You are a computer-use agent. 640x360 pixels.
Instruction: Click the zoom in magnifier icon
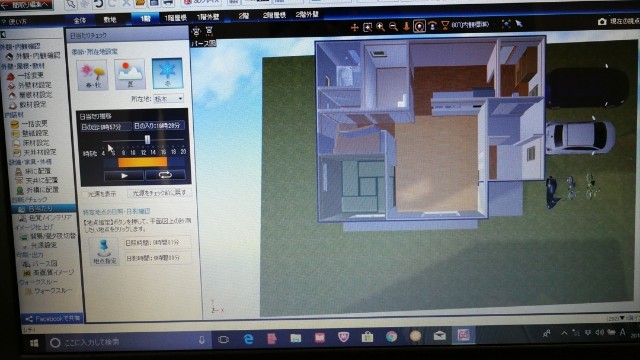click(380, 27)
